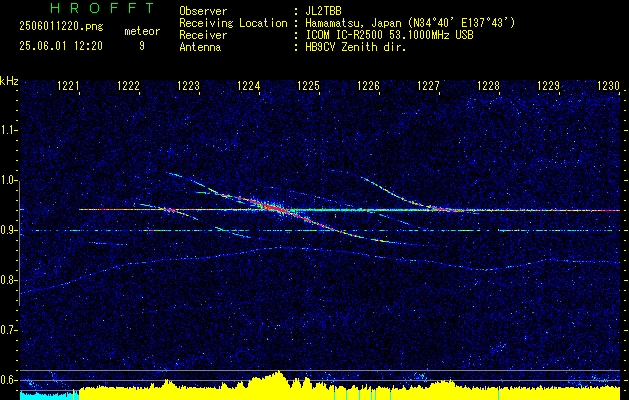Click ICOM IC-R2500 53.1000MHz USB text

point(389,35)
